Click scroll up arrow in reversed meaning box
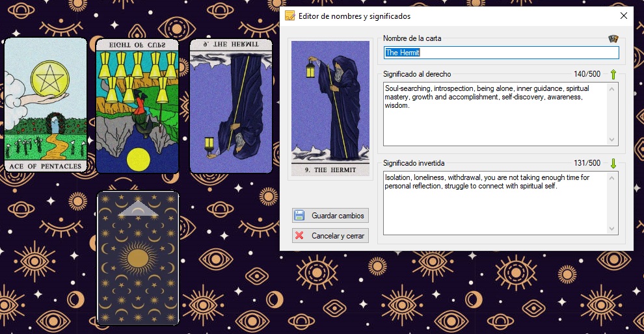 (612, 178)
